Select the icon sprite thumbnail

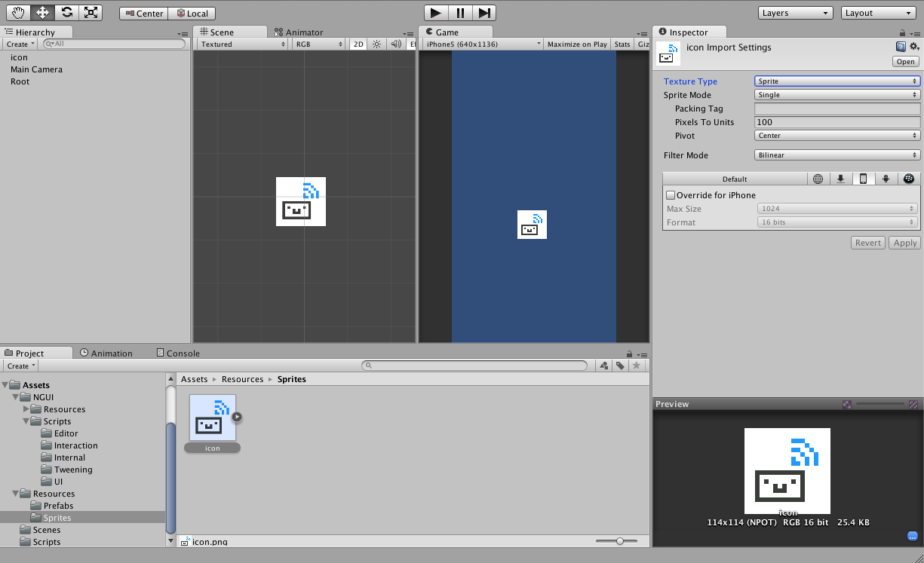(212, 416)
